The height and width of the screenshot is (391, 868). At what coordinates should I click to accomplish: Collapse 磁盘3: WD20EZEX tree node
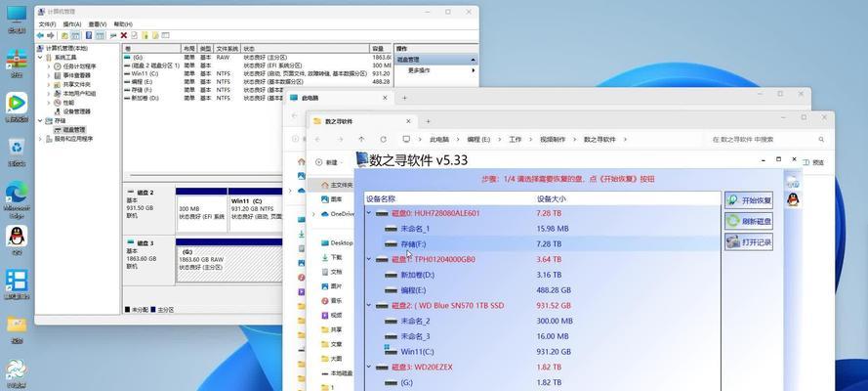[x=369, y=367]
